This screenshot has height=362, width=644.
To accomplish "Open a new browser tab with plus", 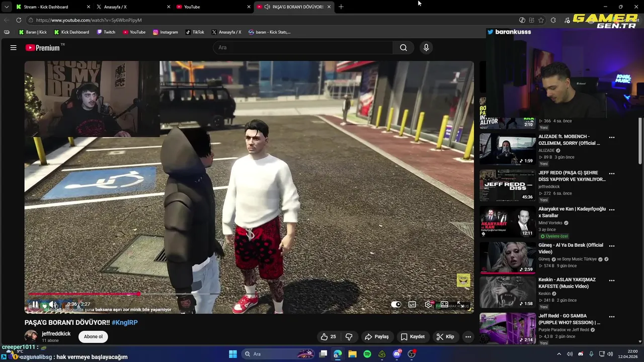I will pos(341,7).
